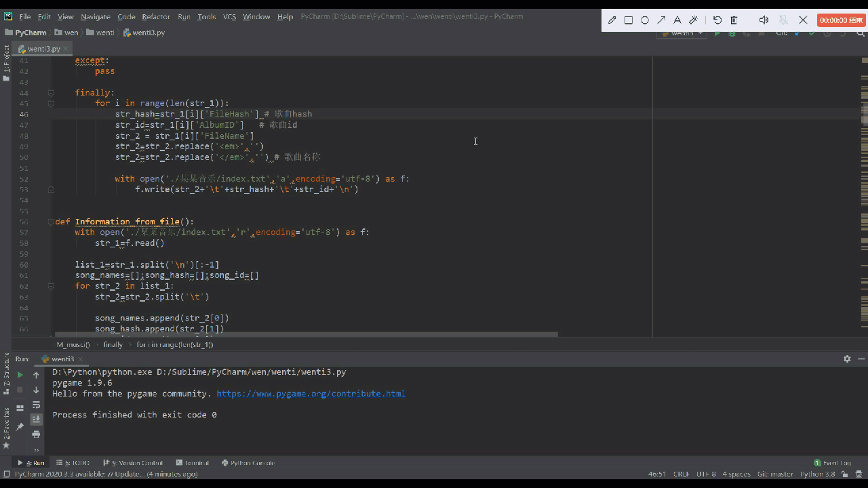Viewport: 868px width, 488px height.
Task: Open the Version Control tool window
Action: 133,463
